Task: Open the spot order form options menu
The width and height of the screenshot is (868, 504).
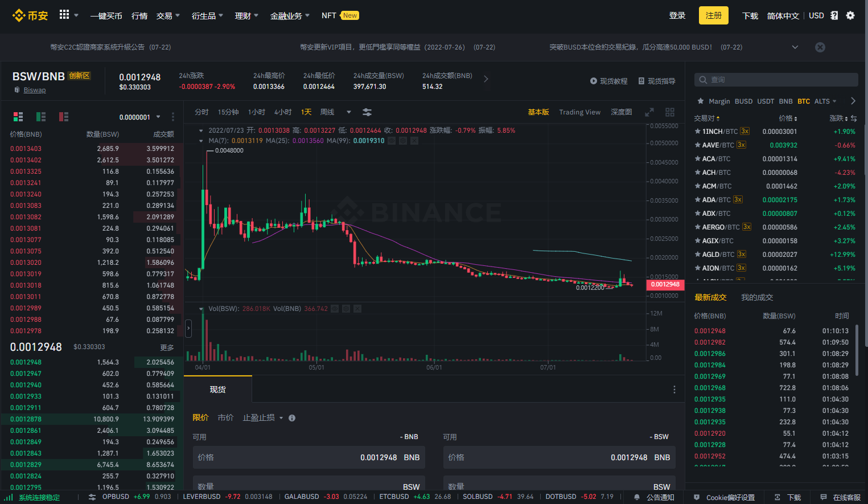Action: point(674,390)
